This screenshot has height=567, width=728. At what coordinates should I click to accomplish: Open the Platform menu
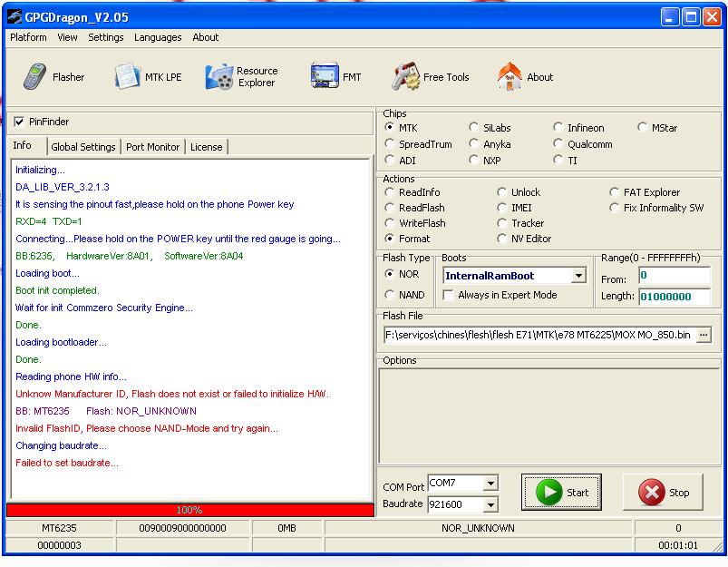[x=28, y=37]
